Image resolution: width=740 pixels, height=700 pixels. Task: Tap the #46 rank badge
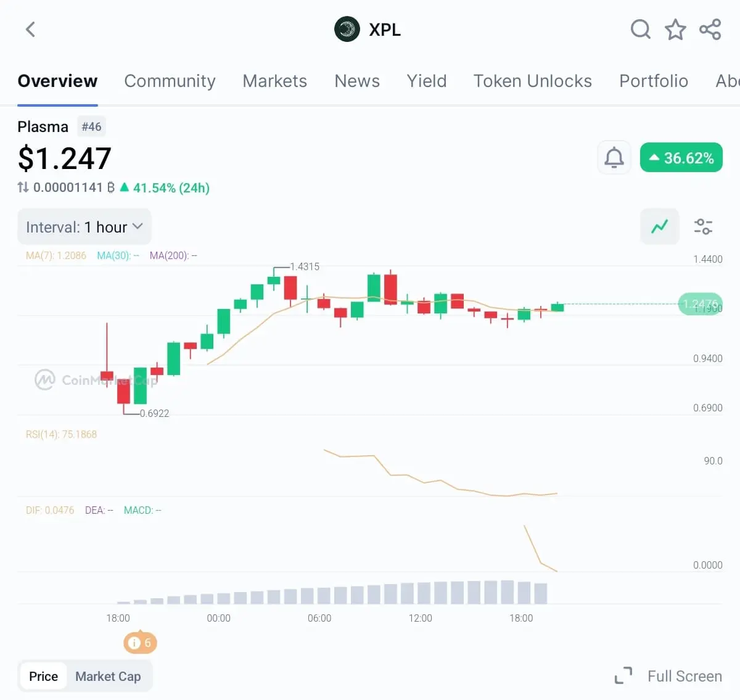[x=91, y=126]
